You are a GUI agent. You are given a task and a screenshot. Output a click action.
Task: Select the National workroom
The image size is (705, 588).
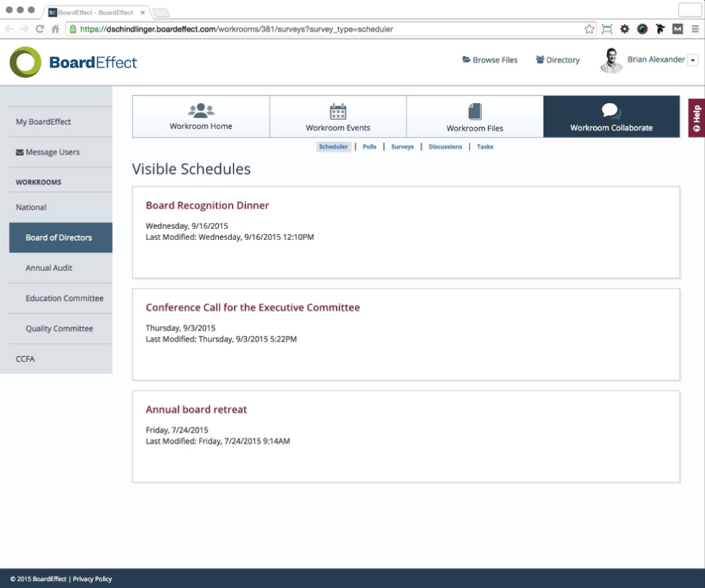[61, 207]
